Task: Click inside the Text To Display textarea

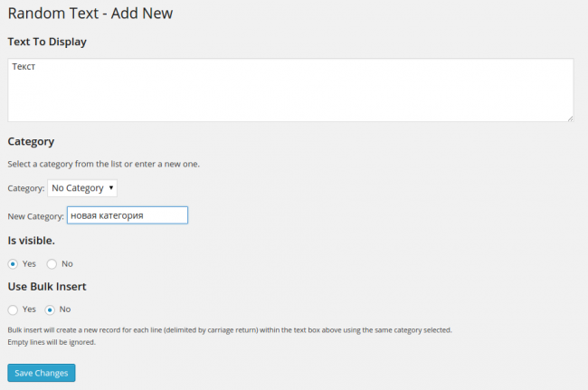Action: (x=289, y=90)
